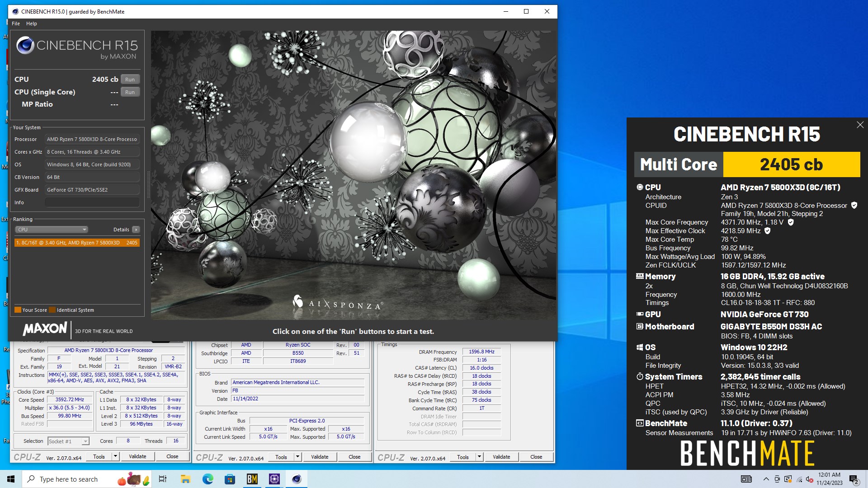Click Close in middle CPU-Z window
The height and width of the screenshot is (488, 868).
coord(354,457)
